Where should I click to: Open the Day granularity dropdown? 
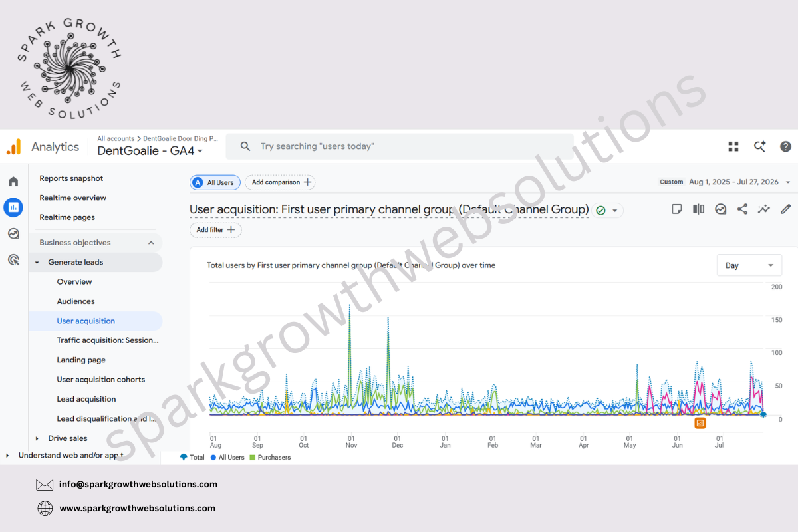(x=749, y=265)
